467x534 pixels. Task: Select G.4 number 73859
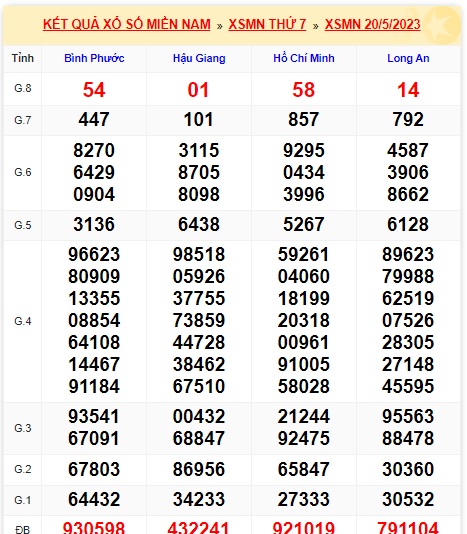tap(199, 320)
